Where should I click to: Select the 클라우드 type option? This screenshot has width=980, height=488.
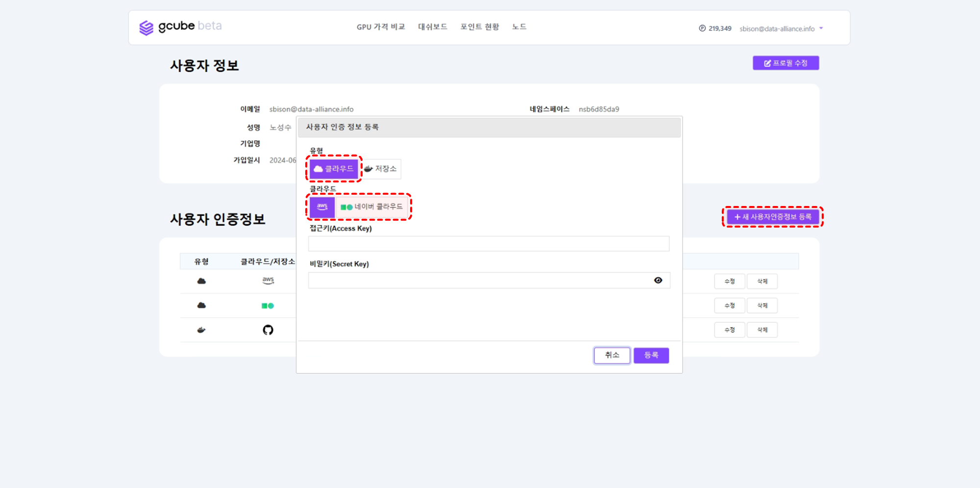334,169
